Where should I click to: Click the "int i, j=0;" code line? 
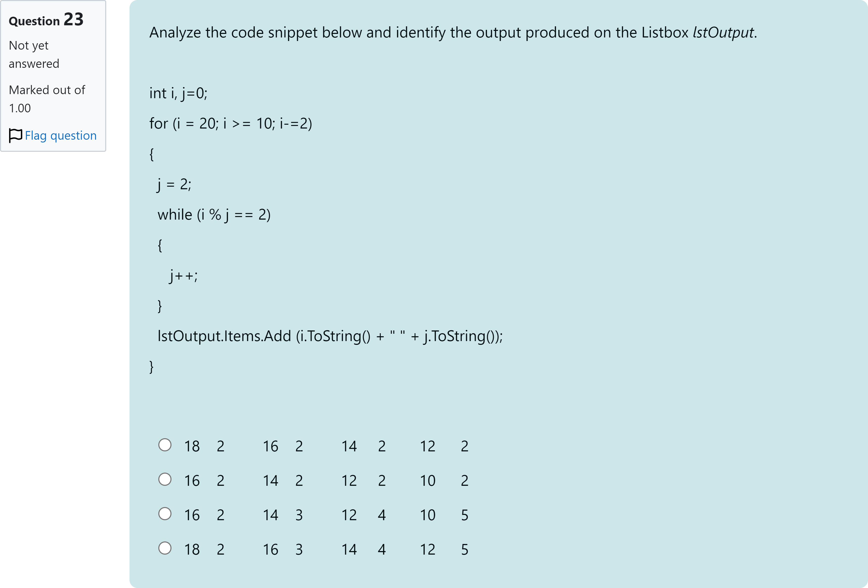178,93
